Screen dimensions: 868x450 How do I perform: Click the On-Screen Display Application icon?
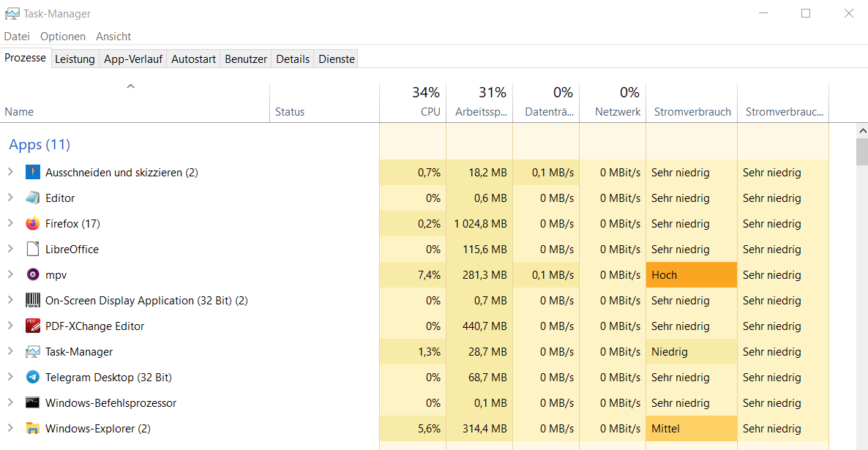point(32,301)
